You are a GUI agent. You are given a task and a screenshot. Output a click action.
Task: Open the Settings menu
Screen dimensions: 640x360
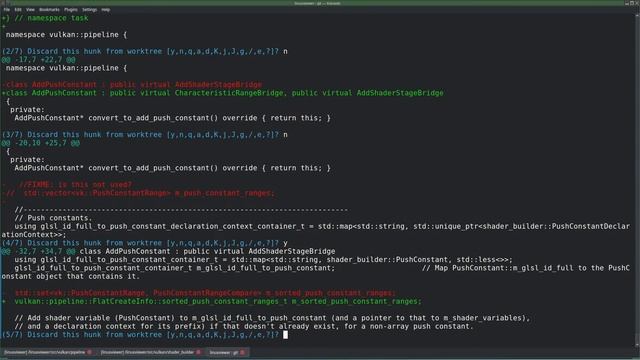point(89,9)
